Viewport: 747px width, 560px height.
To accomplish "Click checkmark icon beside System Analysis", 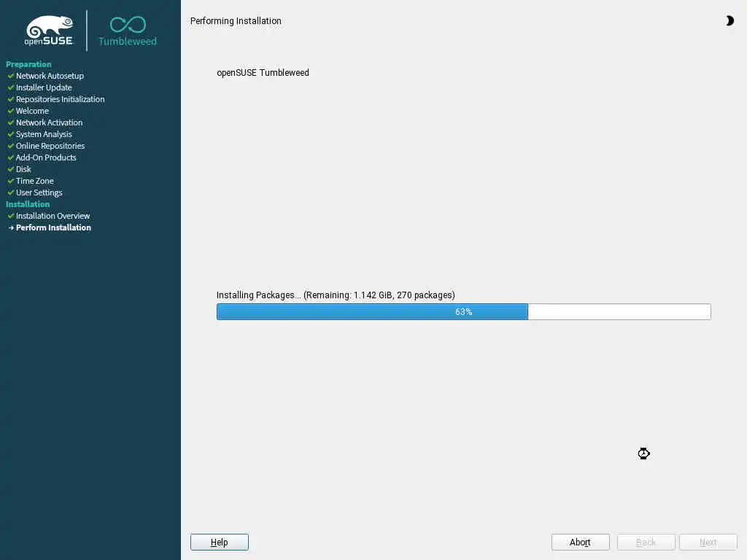I will 10,134.
